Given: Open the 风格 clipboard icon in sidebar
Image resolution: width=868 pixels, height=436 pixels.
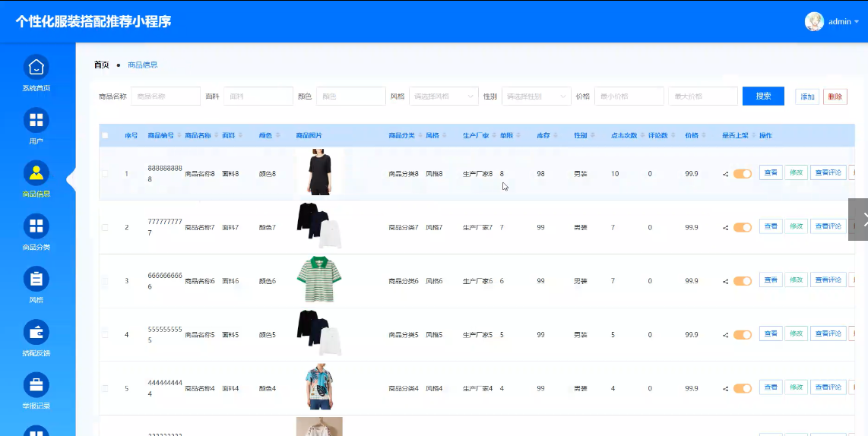Looking at the screenshot, I should (x=36, y=280).
